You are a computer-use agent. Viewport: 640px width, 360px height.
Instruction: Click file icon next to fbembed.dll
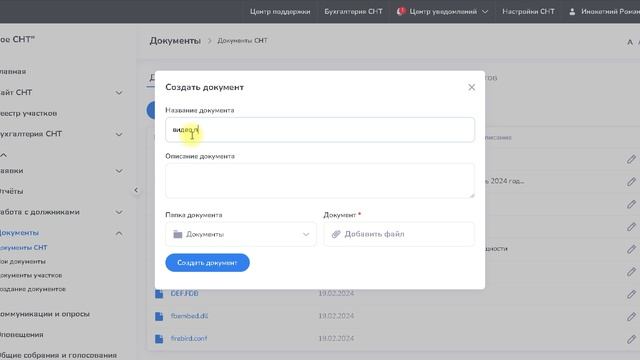tap(159, 316)
